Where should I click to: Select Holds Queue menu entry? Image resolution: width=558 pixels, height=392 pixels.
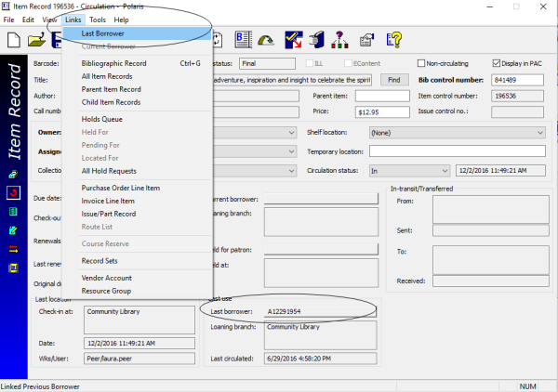click(x=138, y=119)
